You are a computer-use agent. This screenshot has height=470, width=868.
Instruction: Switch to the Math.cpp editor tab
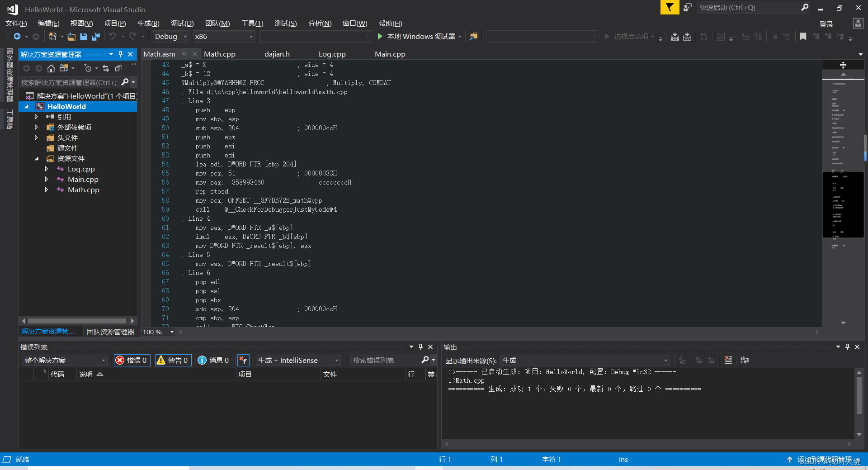point(220,54)
